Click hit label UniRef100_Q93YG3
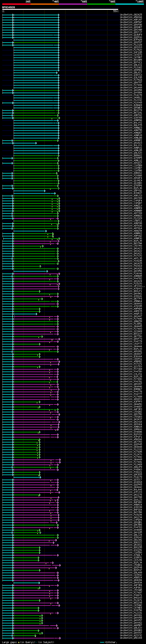 tap(131, 48)
